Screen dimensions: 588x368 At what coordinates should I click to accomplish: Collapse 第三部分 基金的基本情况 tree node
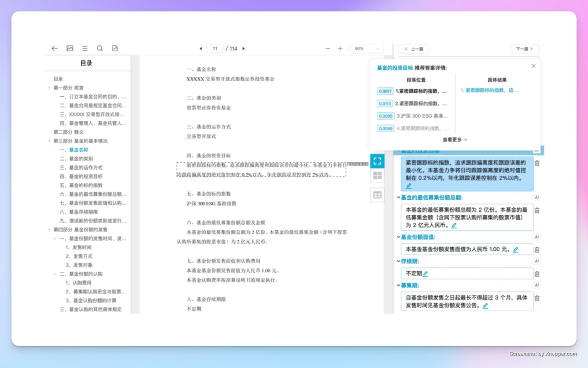[49, 141]
